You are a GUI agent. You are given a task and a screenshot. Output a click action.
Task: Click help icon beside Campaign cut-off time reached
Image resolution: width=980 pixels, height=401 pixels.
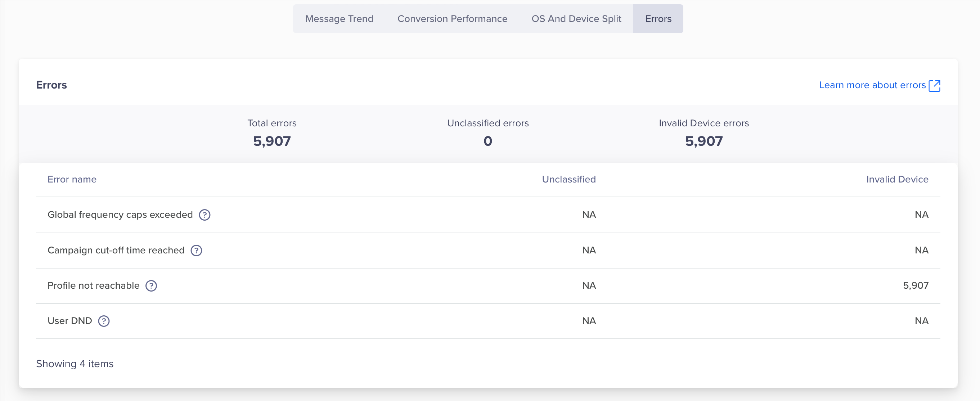point(196,250)
